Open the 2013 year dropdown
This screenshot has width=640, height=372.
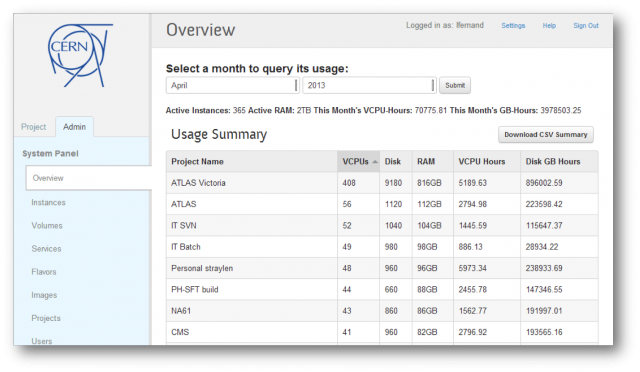point(369,85)
